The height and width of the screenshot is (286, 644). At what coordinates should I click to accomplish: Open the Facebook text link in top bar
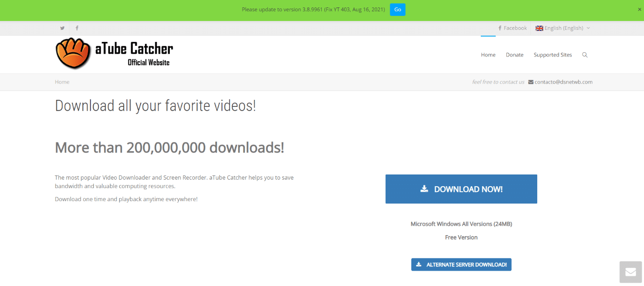tap(512, 28)
